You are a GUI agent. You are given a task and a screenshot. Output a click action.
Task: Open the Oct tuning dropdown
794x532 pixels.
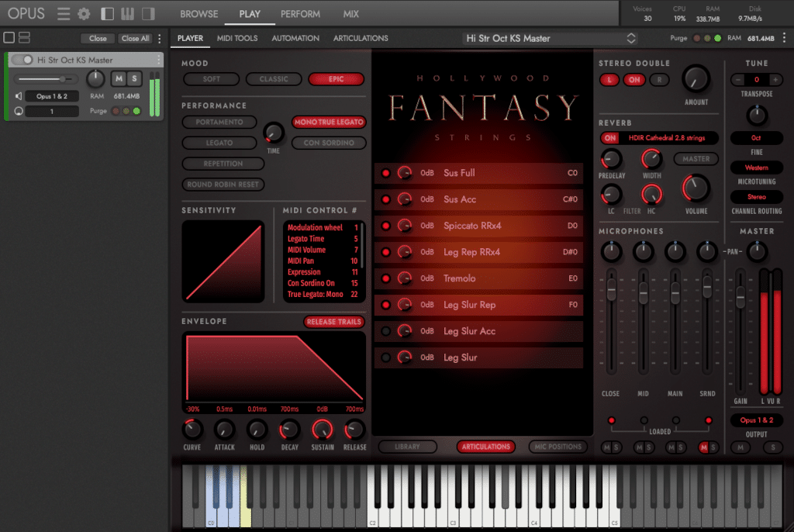click(x=757, y=138)
